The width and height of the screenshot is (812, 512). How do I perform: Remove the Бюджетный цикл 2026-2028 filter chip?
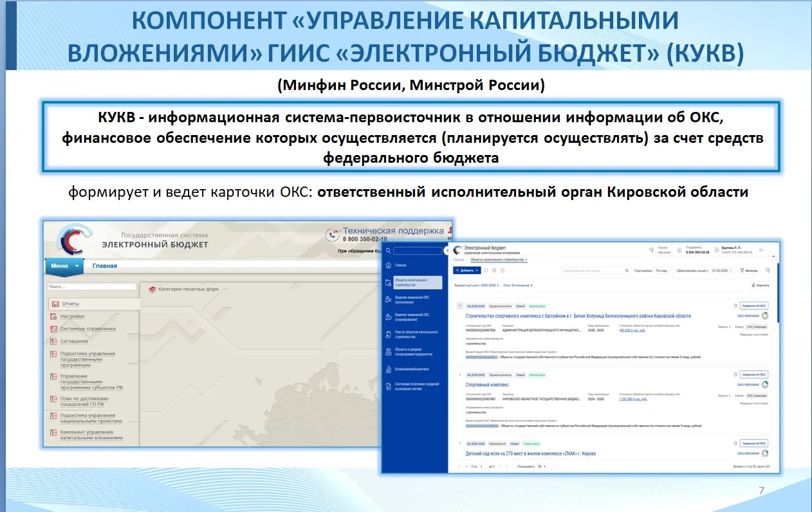tap(499, 285)
